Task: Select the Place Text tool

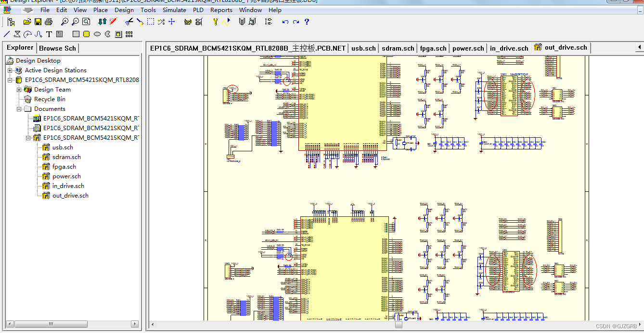Action: pyautogui.click(x=48, y=34)
